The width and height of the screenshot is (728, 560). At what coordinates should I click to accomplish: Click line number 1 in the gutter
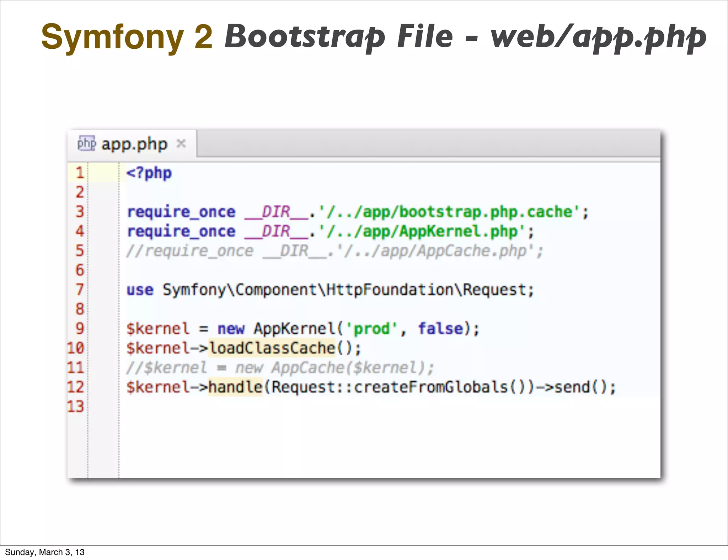point(80,173)
